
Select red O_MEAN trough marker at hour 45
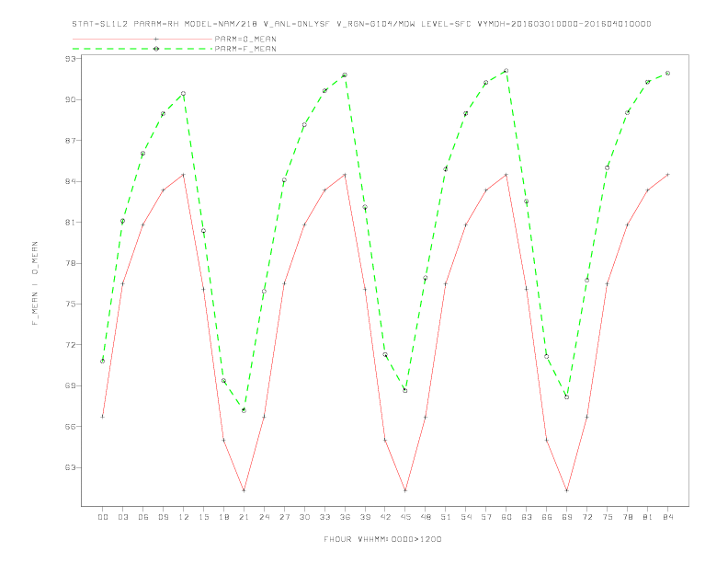(x=405, y=490)
